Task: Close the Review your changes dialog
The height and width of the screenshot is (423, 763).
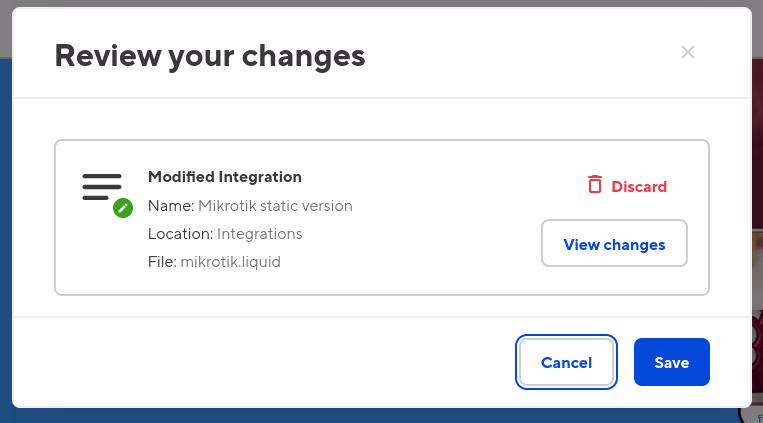Action: tap(688, 52)
